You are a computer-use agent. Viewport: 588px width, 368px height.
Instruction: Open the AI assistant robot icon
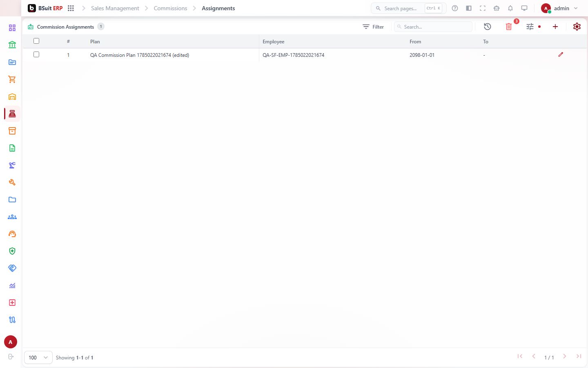pyautogui.click(x=497, y=8)
